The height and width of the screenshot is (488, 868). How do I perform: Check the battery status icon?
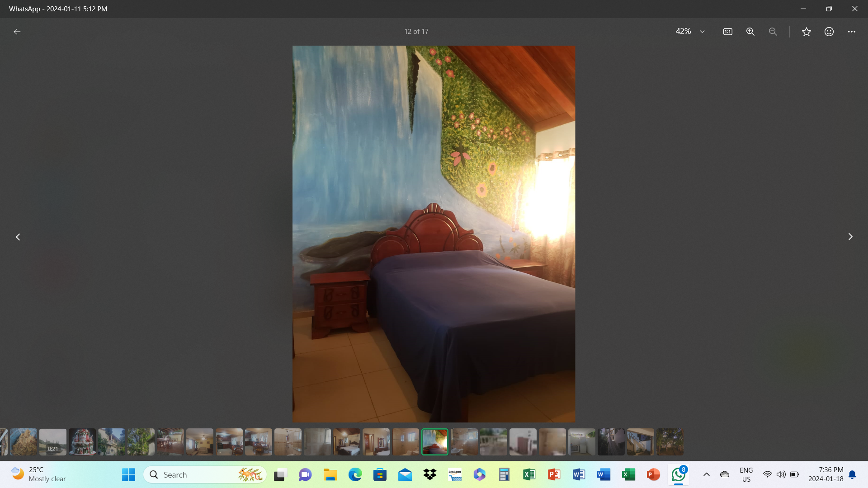click(x=795, y=474)
